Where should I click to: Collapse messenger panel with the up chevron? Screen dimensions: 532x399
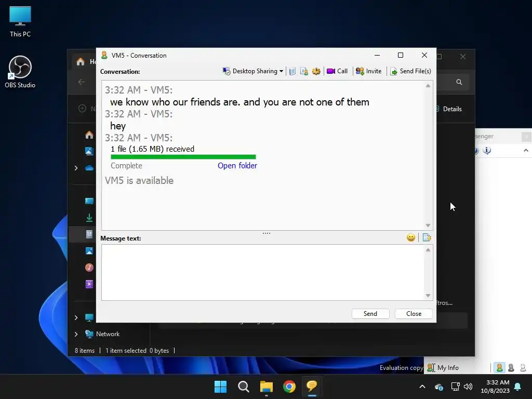526,150
